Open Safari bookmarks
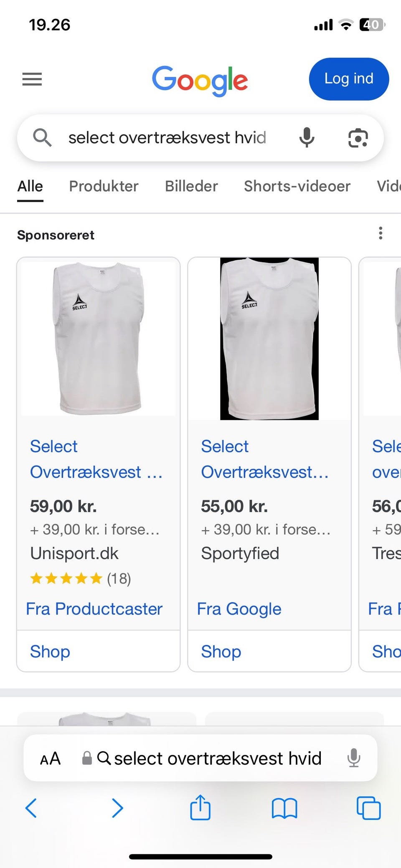401x868 pixels. 284,808
